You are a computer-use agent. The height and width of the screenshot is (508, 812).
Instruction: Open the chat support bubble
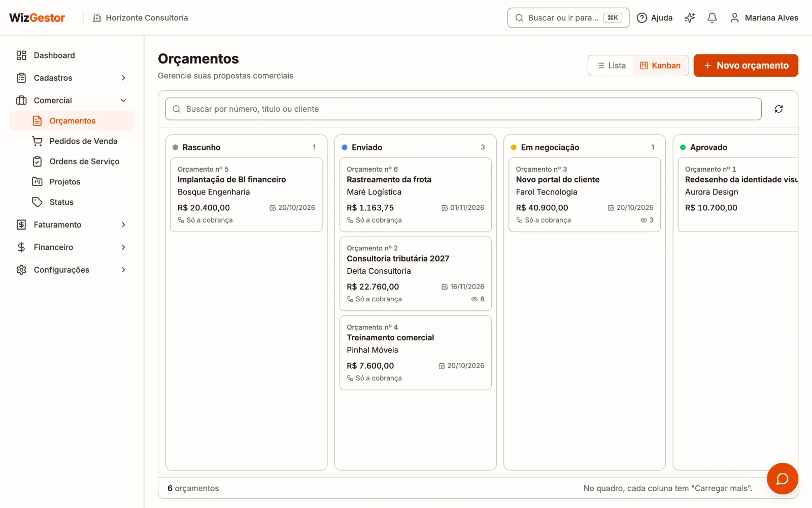coord(782,479)
